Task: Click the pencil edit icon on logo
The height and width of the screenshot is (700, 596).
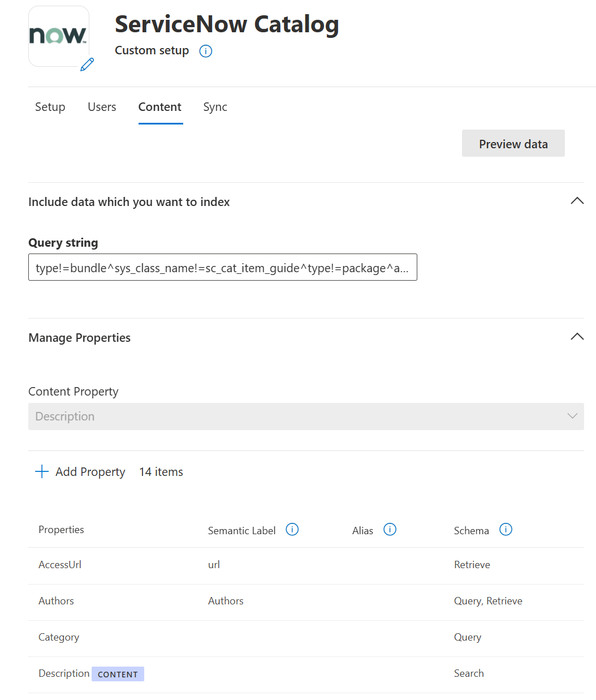Action: pos(87,65)
